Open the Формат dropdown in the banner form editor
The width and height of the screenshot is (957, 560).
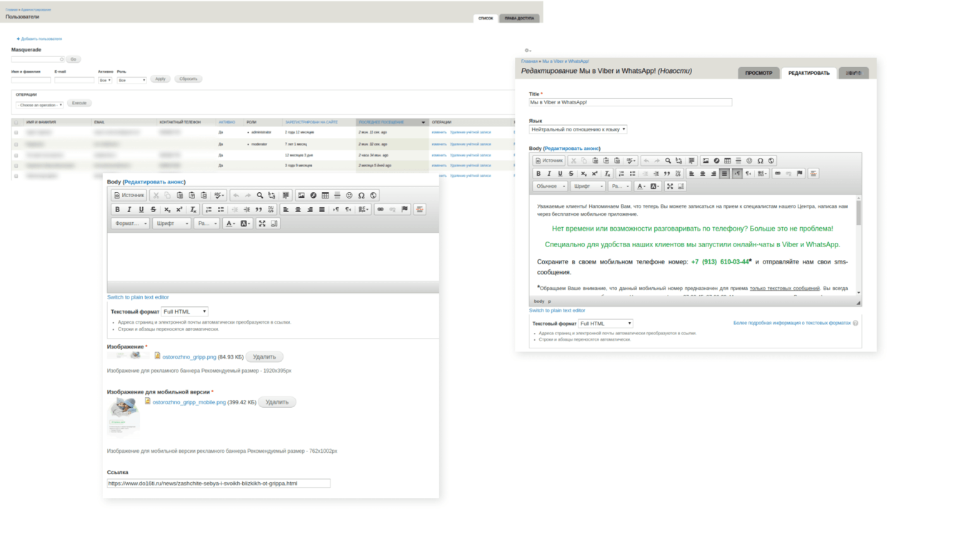[131, 224]
